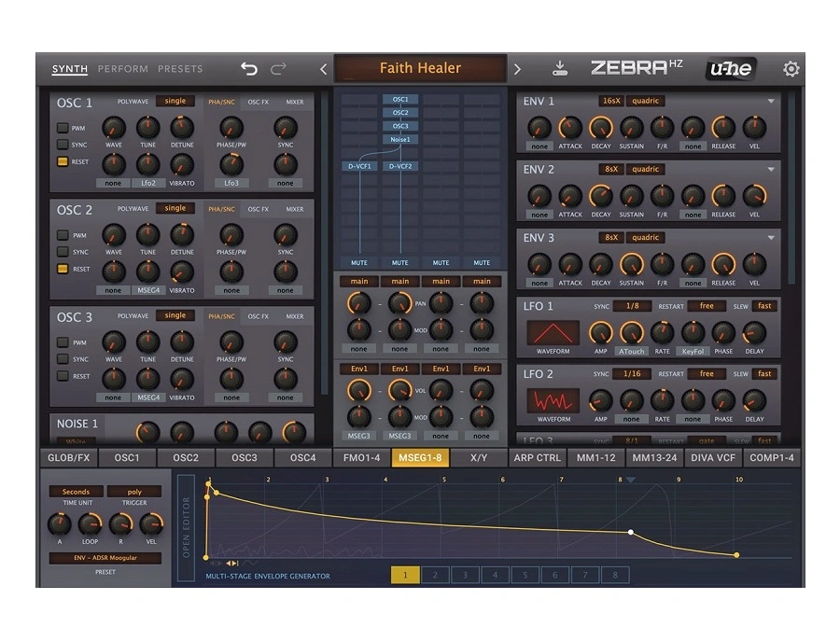Click the undo arrow icon
The image size is (840, 641).
point(248,69)
